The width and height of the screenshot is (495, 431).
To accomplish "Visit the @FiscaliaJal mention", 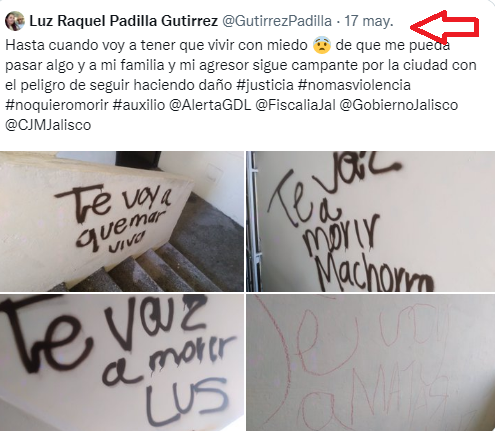I will [295, 105].
